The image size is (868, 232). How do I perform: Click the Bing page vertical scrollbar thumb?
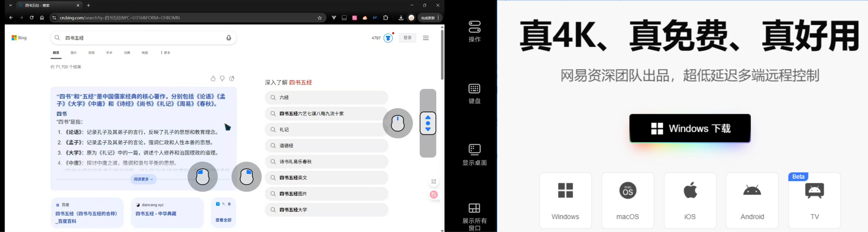tap(442, 55)
